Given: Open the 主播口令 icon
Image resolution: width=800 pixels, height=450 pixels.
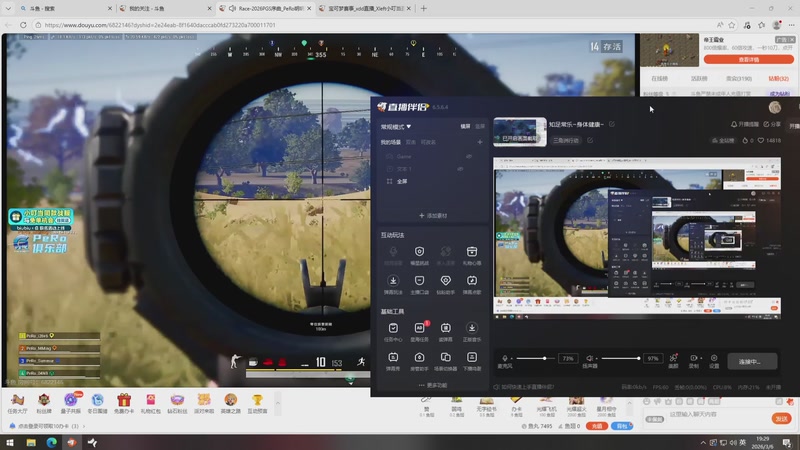Looking at the screenshot, I should click(x=419, y=281).
